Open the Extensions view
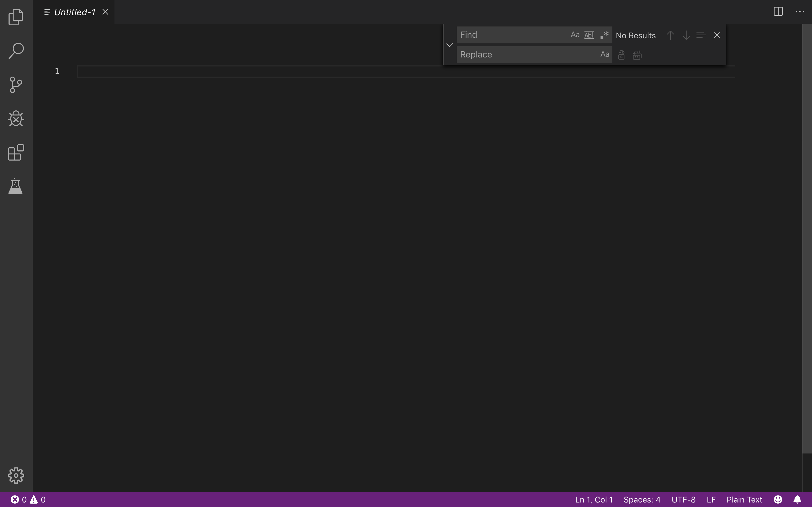This screenshot has width=812, height=507. pos(16,153)
